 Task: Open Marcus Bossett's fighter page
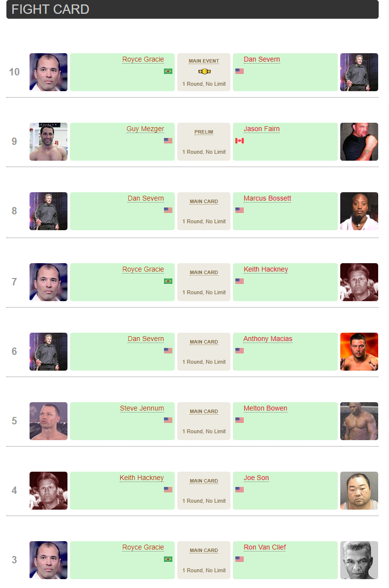(x=267, y=198)
